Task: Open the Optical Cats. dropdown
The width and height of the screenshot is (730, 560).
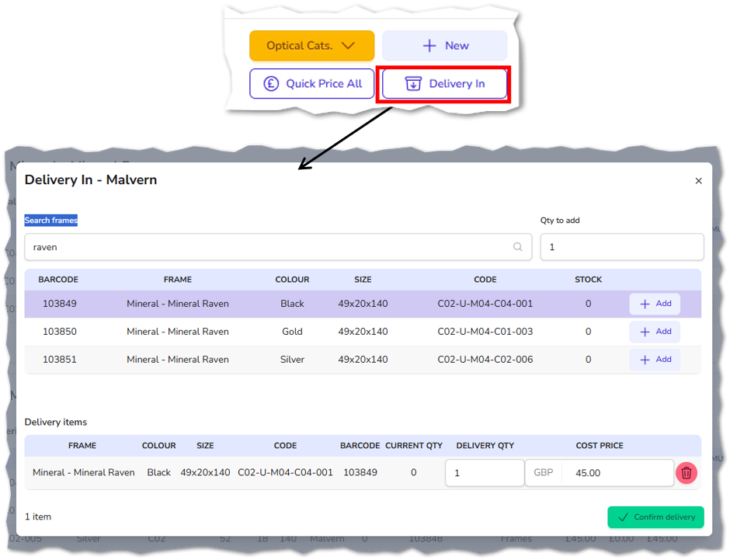Action: [x=311, y=46]
